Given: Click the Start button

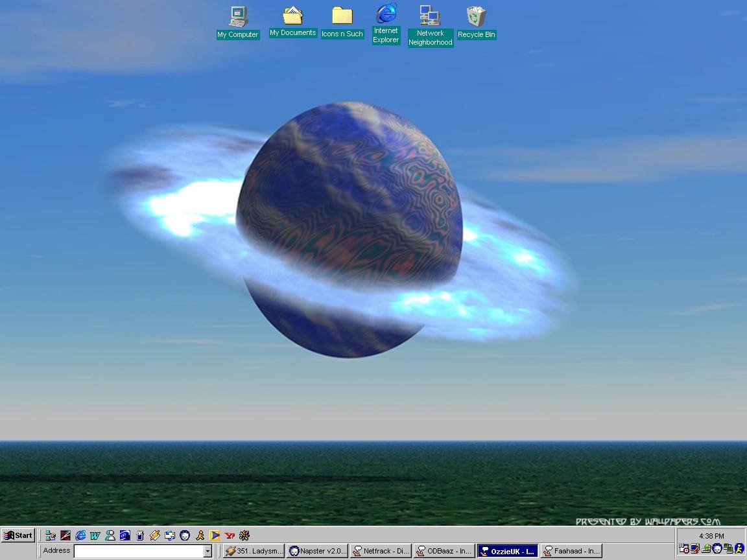Looking at the screenshot, I should point(18,535).
